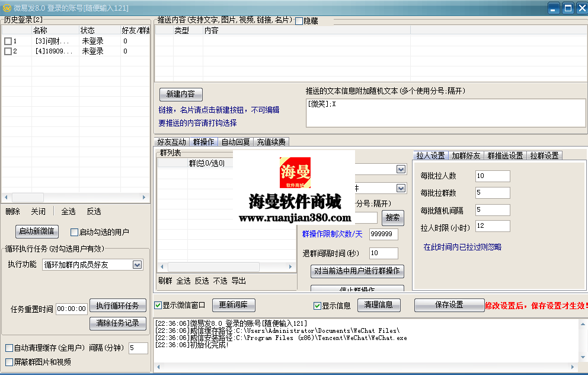Select the 拉人设置 tab
588x375 pixels.
(430, 155)
